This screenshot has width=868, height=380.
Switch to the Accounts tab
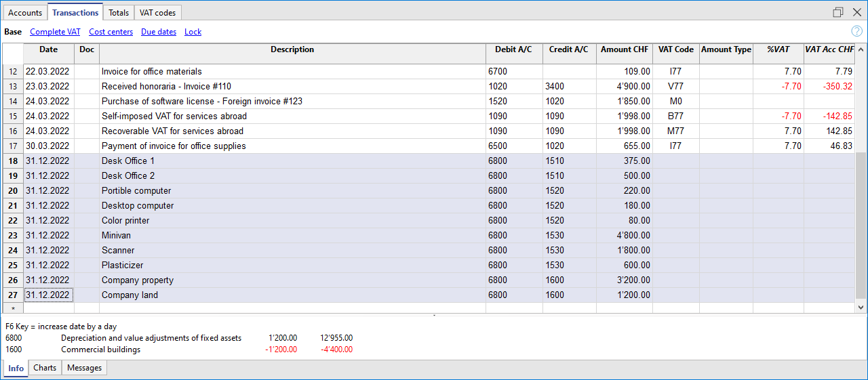(x=25, y=13)
